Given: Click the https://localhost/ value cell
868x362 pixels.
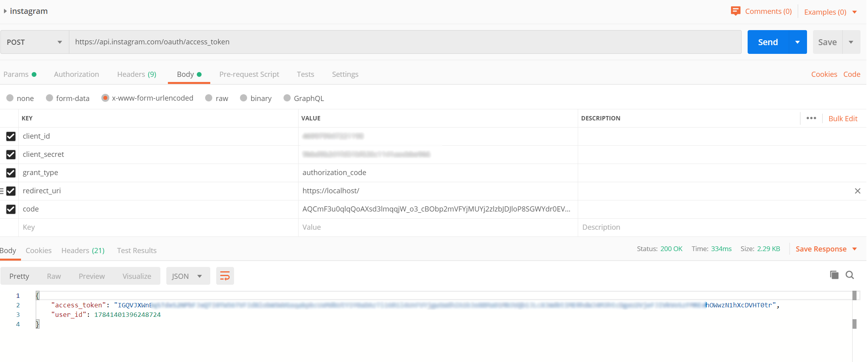Looking at the screenshot, I should tap(438, 191).
